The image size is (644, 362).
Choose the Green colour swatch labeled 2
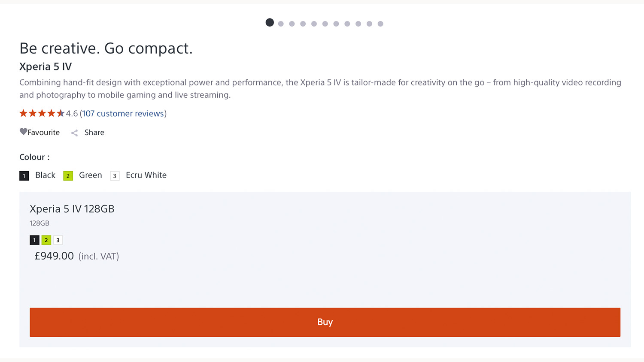(68, 176)
